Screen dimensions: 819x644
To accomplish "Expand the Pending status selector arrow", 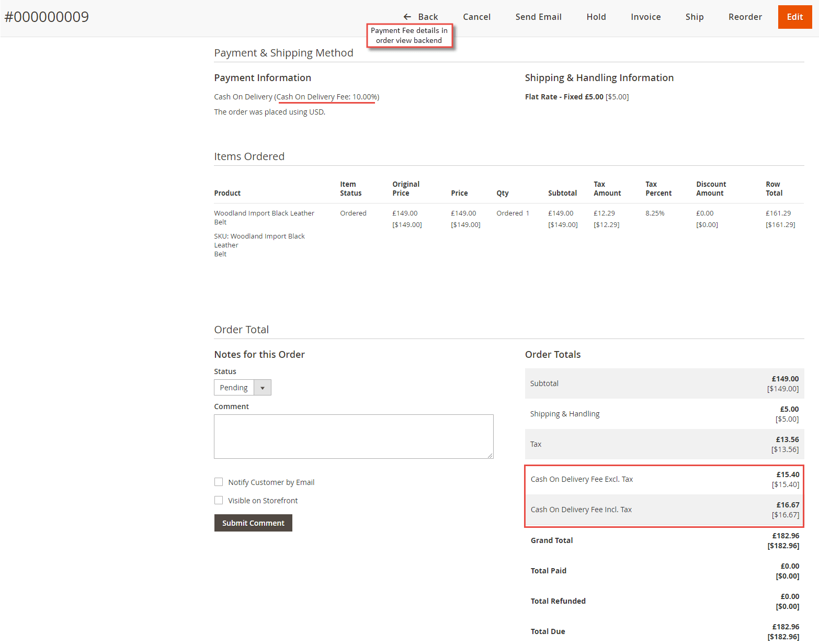I will pyautogui.click(x=263, y=387).
